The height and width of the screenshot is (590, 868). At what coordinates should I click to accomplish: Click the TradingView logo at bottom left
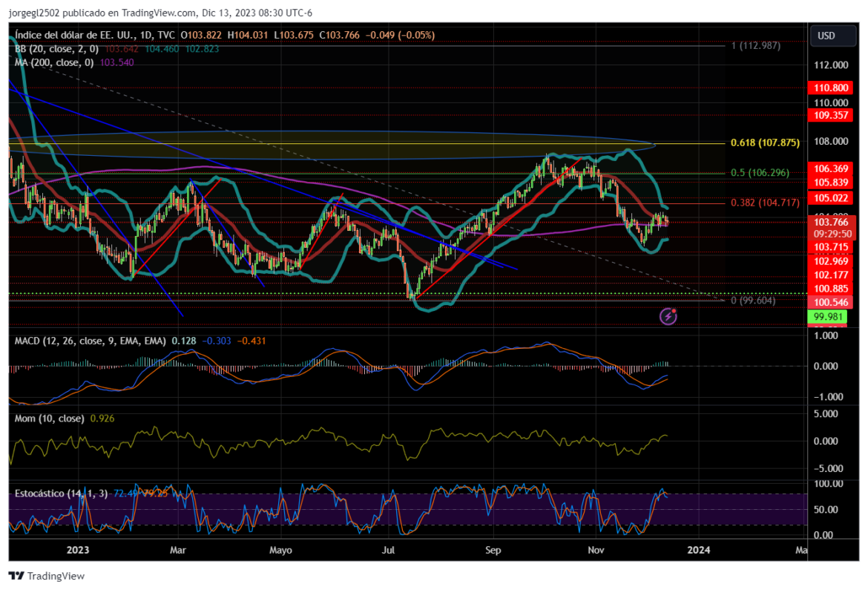pyautogui.click(x=46, y=576)
